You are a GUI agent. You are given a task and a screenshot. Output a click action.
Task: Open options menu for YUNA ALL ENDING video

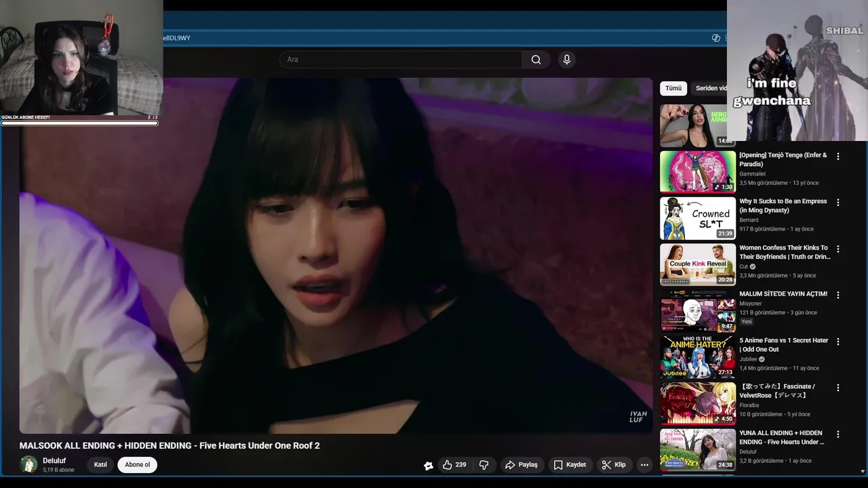pos(838,434)
